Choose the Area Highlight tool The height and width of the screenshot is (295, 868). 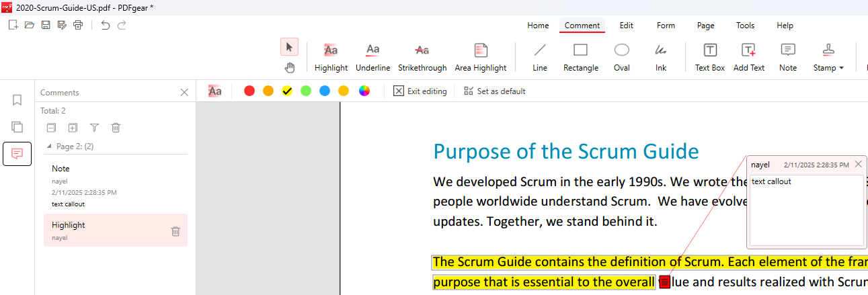pos(480,57)
